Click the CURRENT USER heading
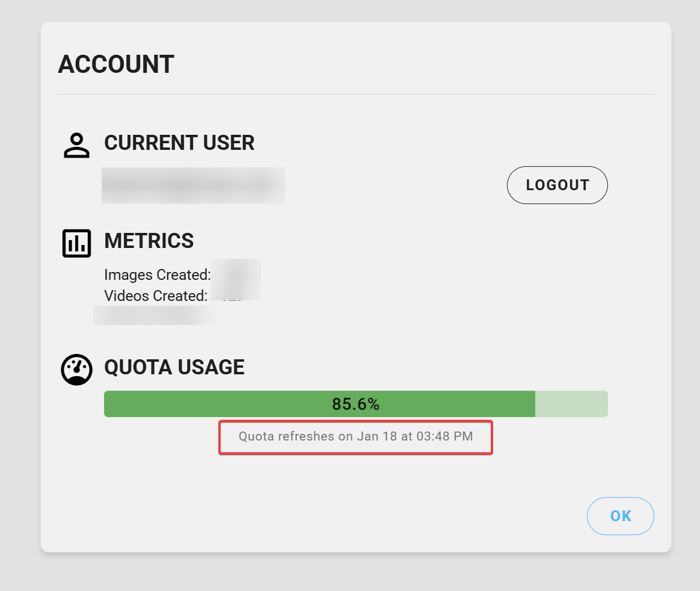 point(179,143)
